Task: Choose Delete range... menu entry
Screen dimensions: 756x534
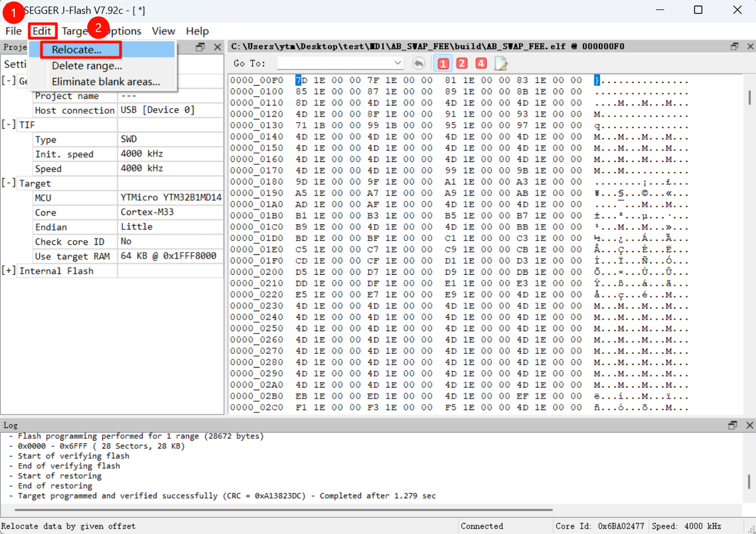Action: (103, 66)
